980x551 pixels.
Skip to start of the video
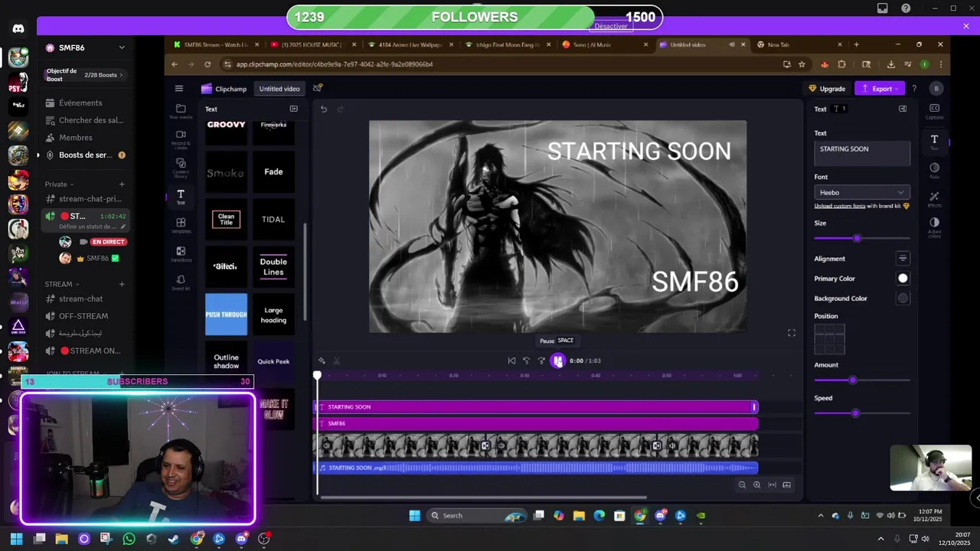(511, 360)
